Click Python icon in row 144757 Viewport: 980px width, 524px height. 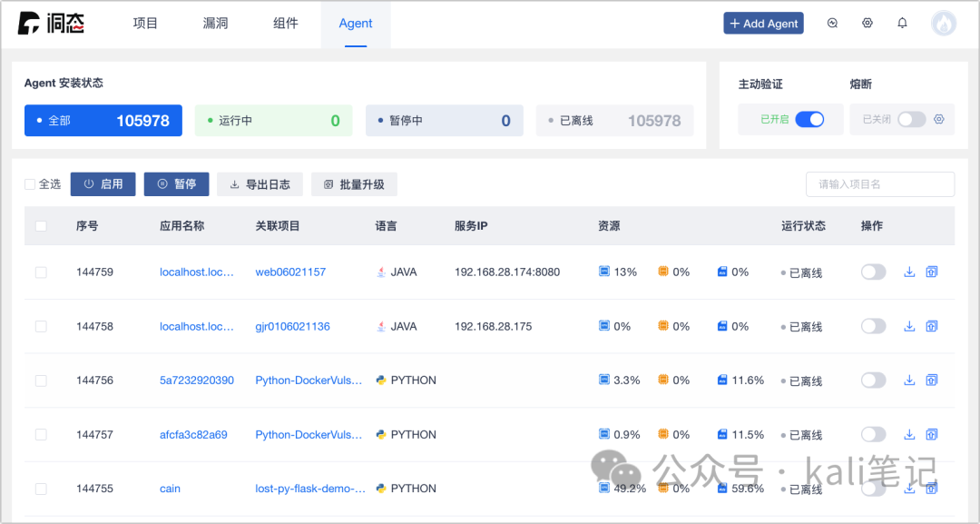point(380,435)
